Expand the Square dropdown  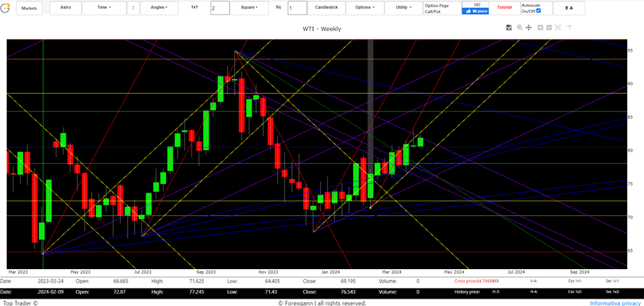(250, 8)
